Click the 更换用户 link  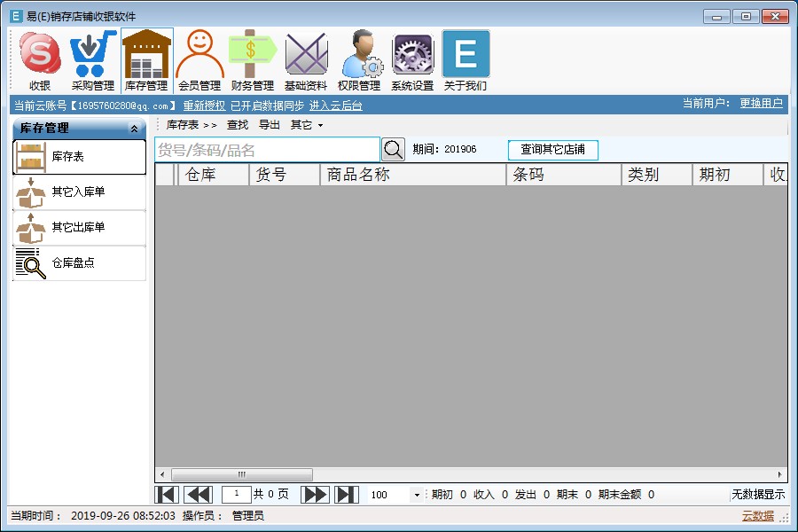click(761, 104)
